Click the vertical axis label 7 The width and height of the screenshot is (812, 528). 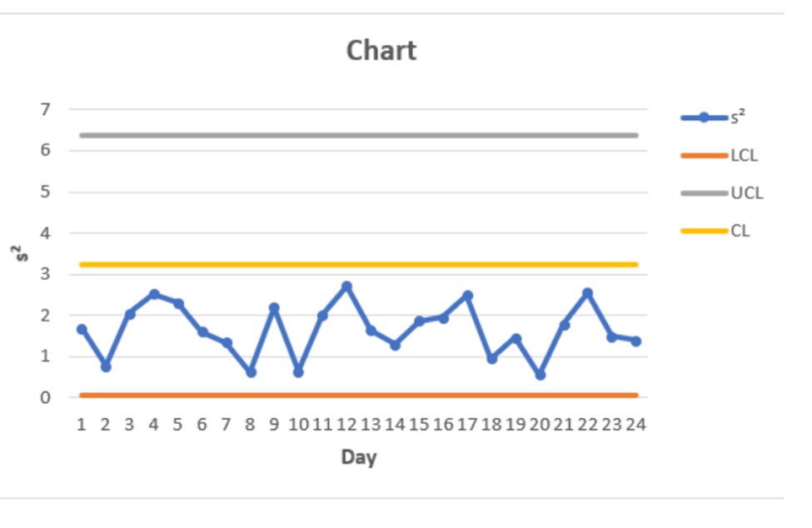[x=45, y=109]
